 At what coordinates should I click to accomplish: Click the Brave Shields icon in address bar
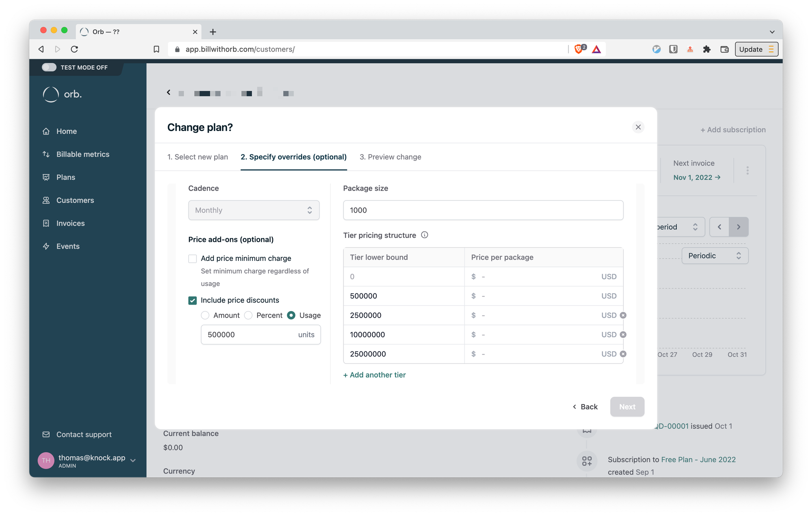coord(579,49)
